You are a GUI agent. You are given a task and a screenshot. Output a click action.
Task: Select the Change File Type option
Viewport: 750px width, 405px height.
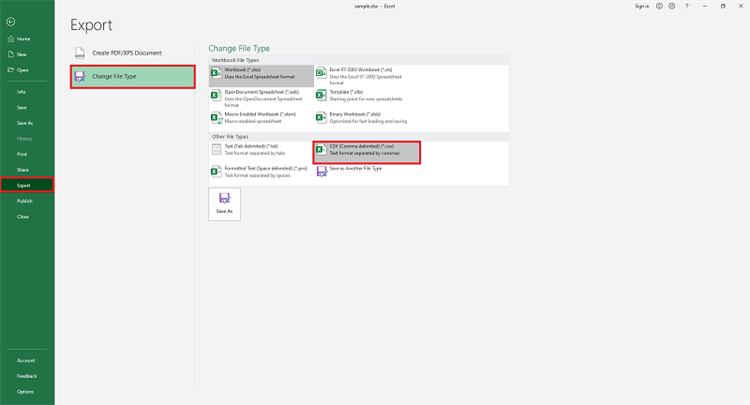pyautogui.click(x=132, y=77)
